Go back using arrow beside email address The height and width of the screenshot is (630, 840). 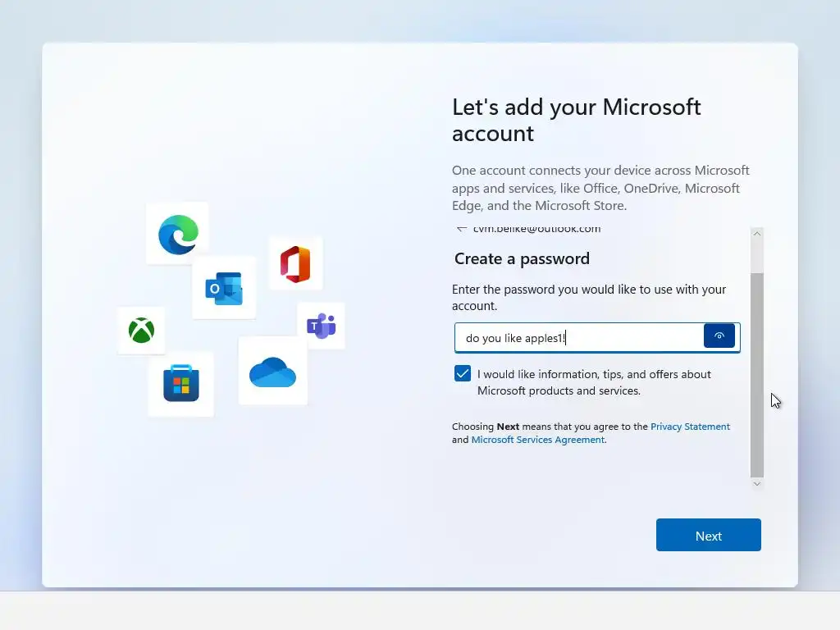click(x=461, y=230)
